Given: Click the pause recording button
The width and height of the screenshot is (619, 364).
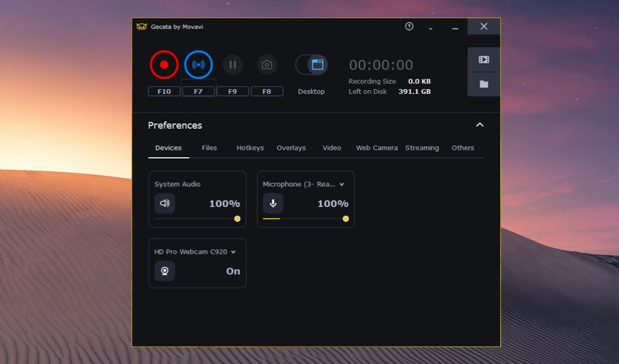Looking at the screenshot, I should (x=233, y=65).
